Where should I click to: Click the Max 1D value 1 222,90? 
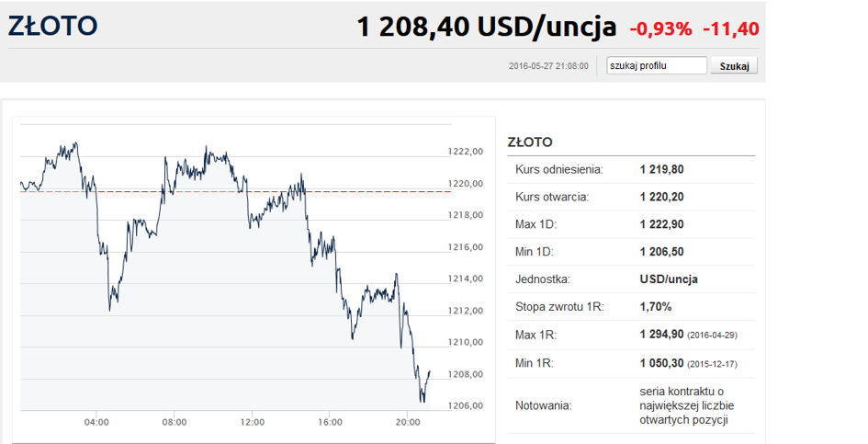pyautogui.click(x=661, y=224)
